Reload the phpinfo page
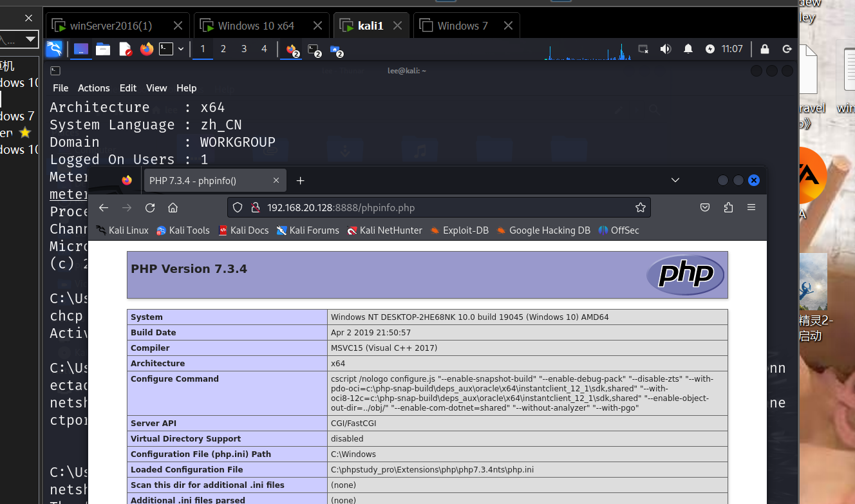The width and height of the screenshot is (855, 504). 150,207
